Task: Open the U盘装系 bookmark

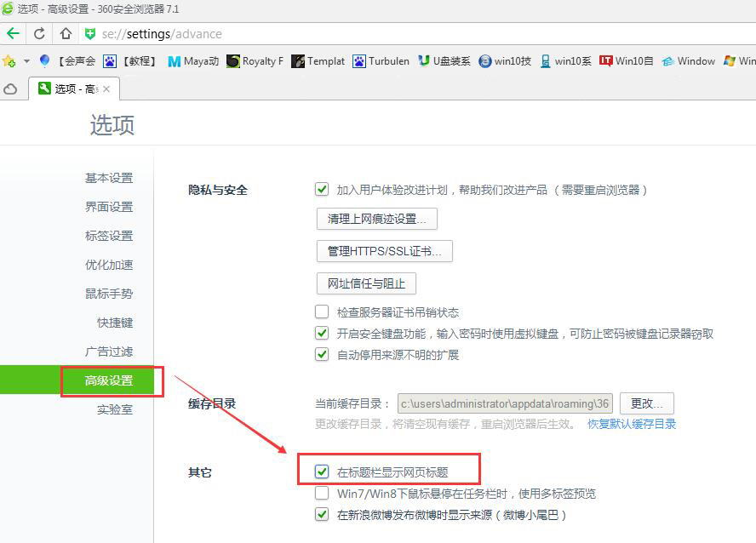Action: tap(444, 61)
